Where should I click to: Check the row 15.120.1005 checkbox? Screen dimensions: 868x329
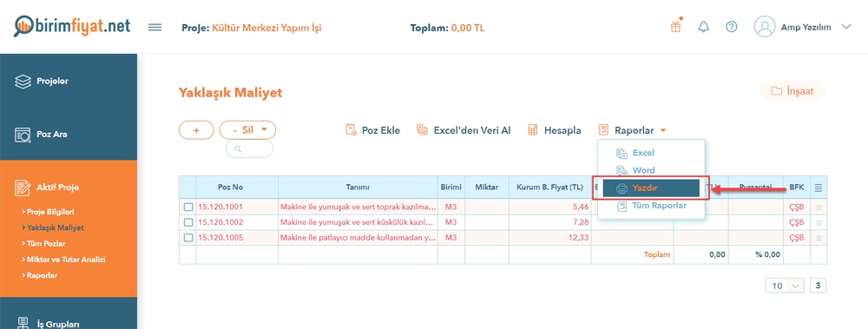(x=188, y=238)
